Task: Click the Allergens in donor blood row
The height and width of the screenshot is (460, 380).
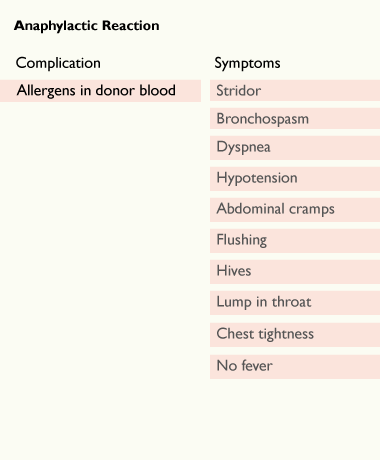Action: [100, 91]
